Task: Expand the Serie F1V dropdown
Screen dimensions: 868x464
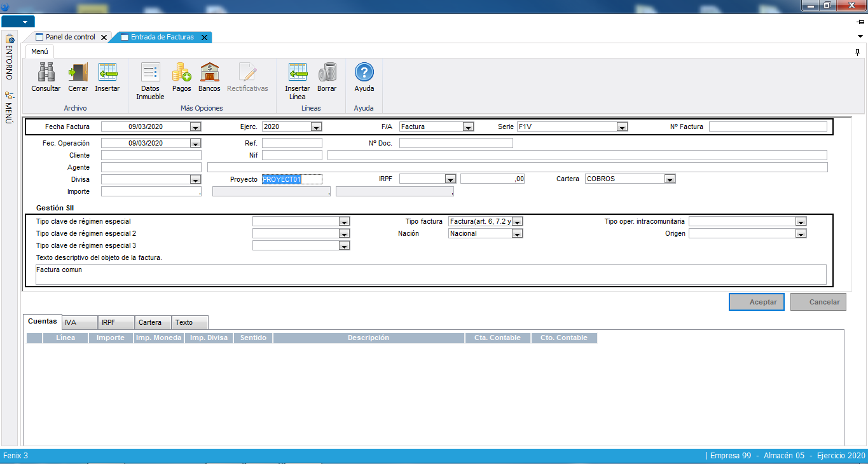Action: pyautogui.click(x=622, y=127)
